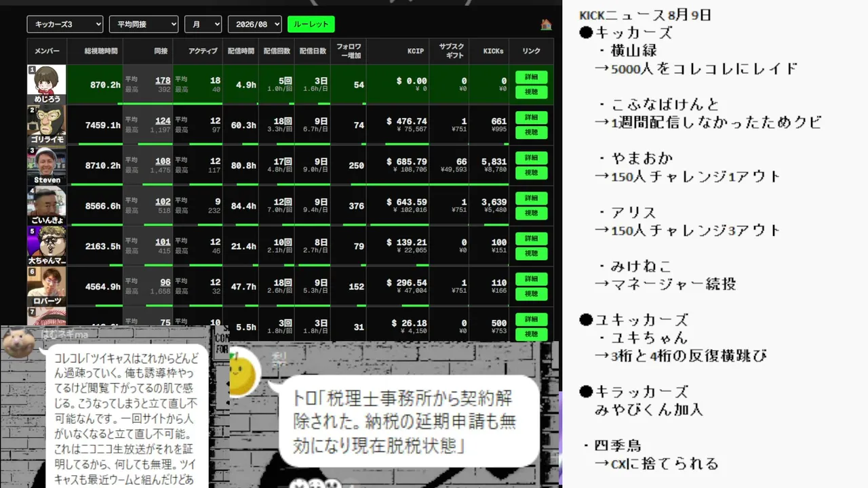
Task: Click 視聴 button in Steven row
Action: [531, 173]
